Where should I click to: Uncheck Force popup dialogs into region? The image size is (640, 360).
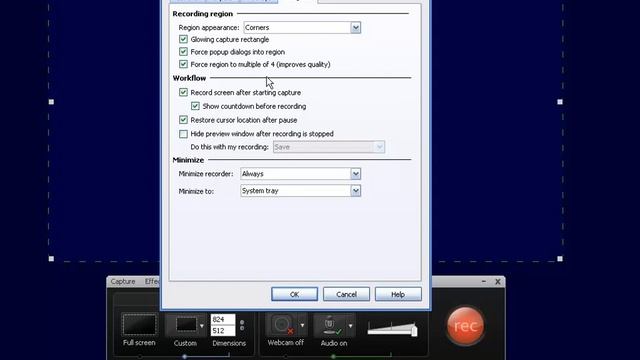(x=183, y=52)
